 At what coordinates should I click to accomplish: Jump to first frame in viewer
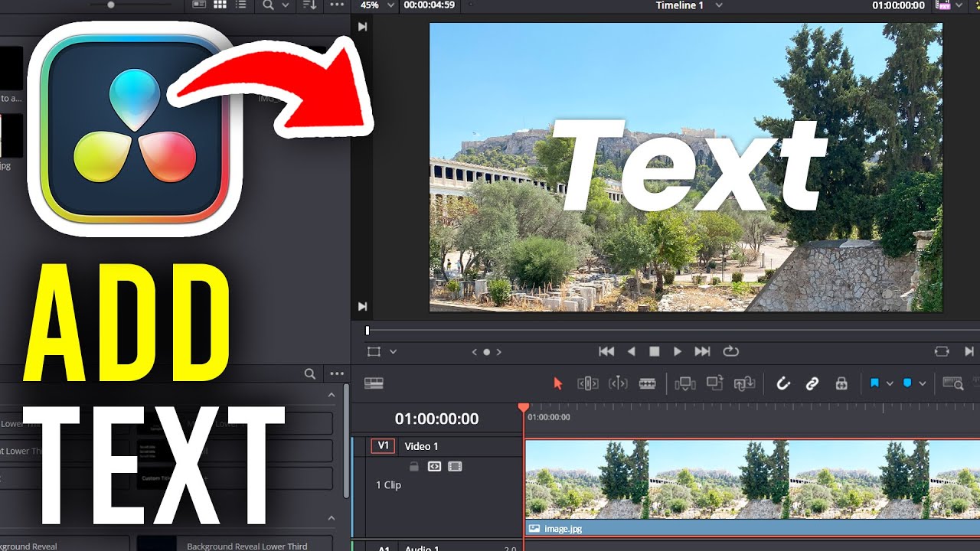pyautogui.click(x=606, y=351)
